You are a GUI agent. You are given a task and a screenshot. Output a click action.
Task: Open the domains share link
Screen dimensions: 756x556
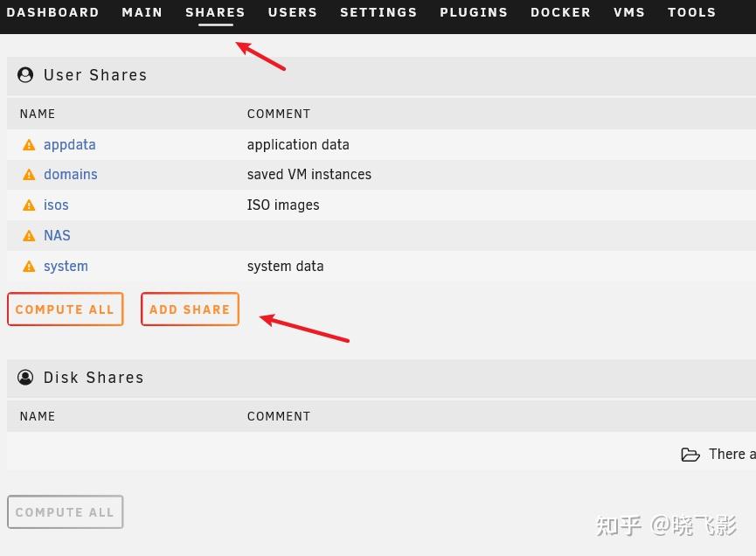coord(71,174)
